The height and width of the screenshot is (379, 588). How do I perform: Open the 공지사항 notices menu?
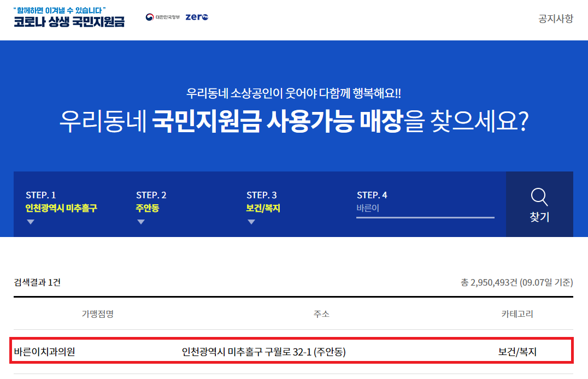pos(556,19)
